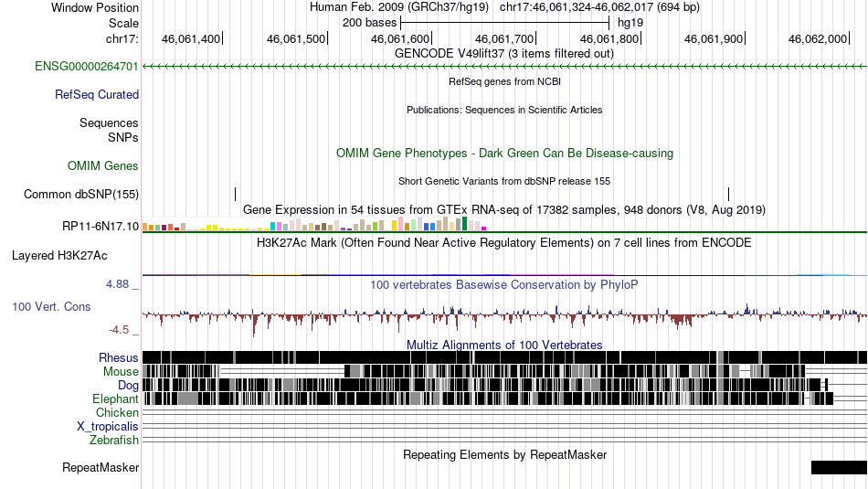Click the GTEx tissue expression bar chart
The image size is (868, 489).
pyautogui.click(x=314, y=224)
